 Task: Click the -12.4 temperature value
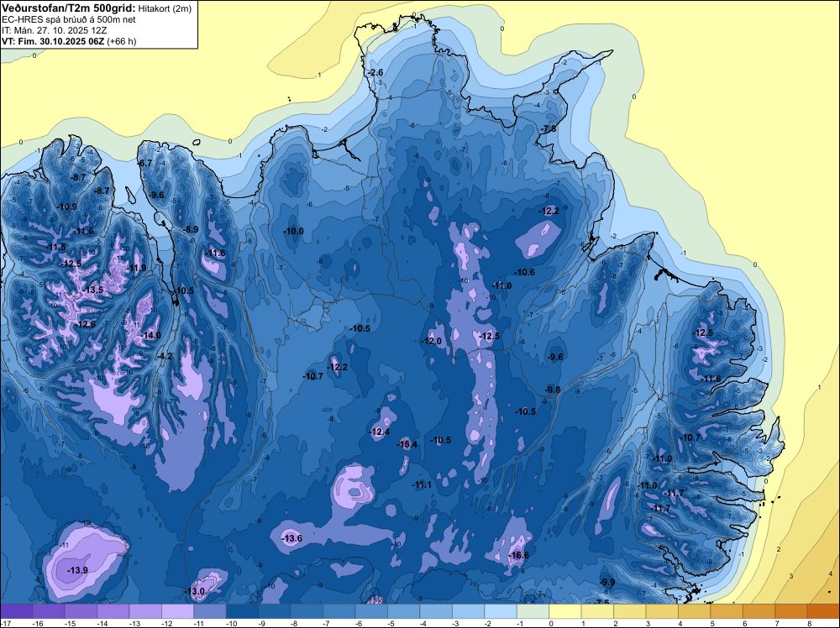pyautogui.click(x=380, y=432)
